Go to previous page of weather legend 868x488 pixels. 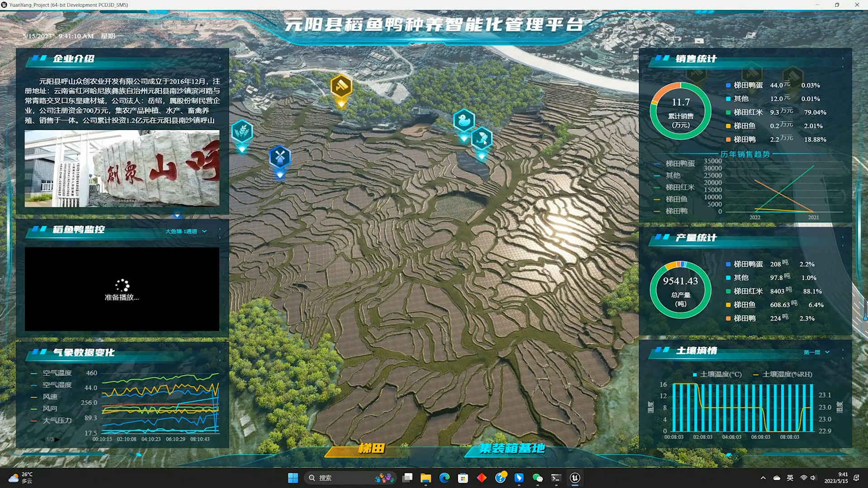pyautogui.click(x=44, y=439)
